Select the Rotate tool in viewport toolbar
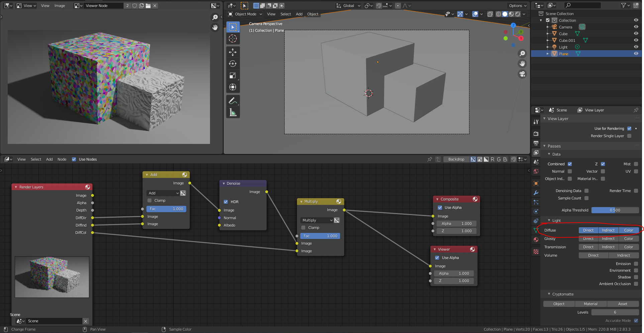Viewport: 644px width, 333px height. tap(233, 64)
